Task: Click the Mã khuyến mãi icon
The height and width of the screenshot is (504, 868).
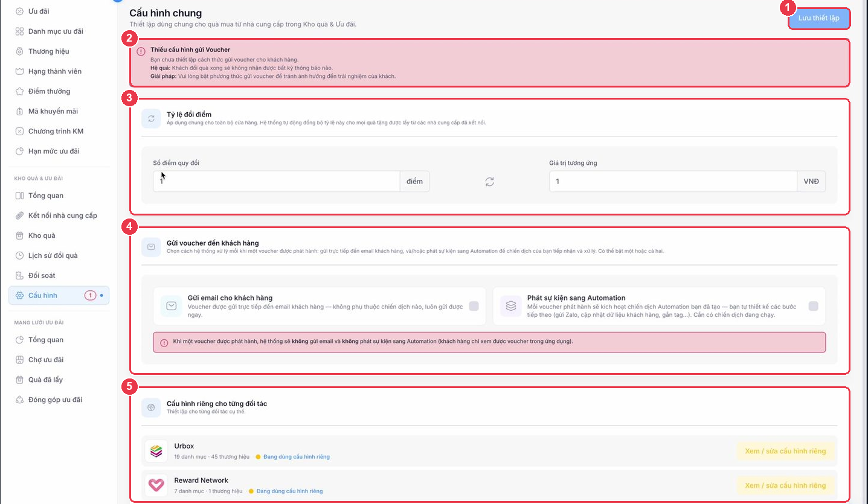Action: pos(19,111)
